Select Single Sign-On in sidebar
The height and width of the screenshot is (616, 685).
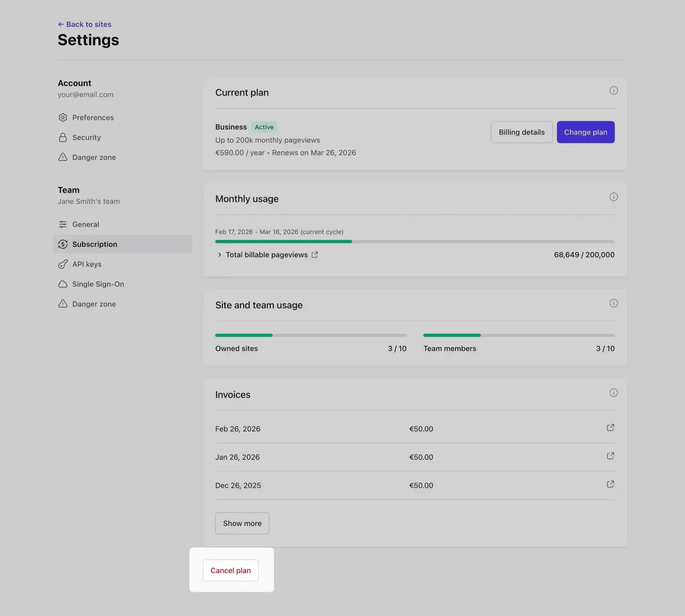(98, 284)
